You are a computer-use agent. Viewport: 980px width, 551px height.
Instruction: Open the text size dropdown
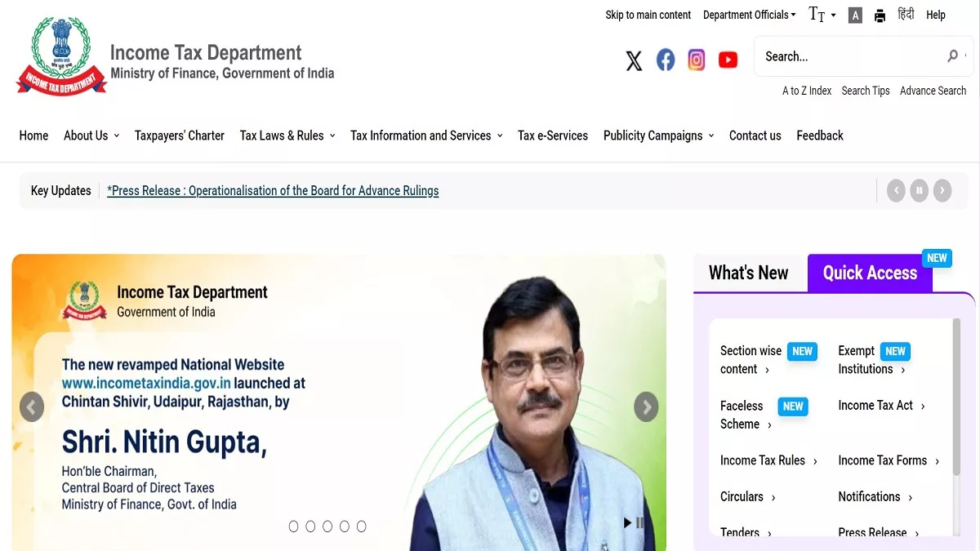[x=822, y=15]
